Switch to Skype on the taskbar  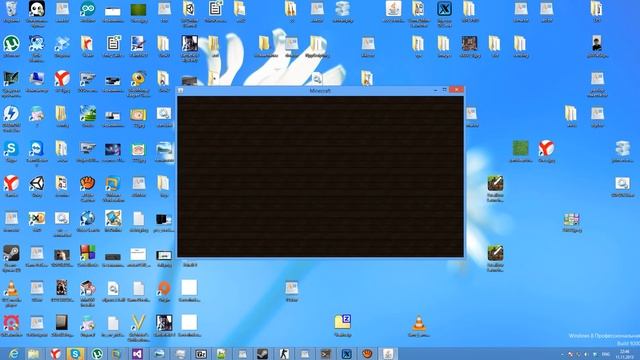[x=75, y=354]
